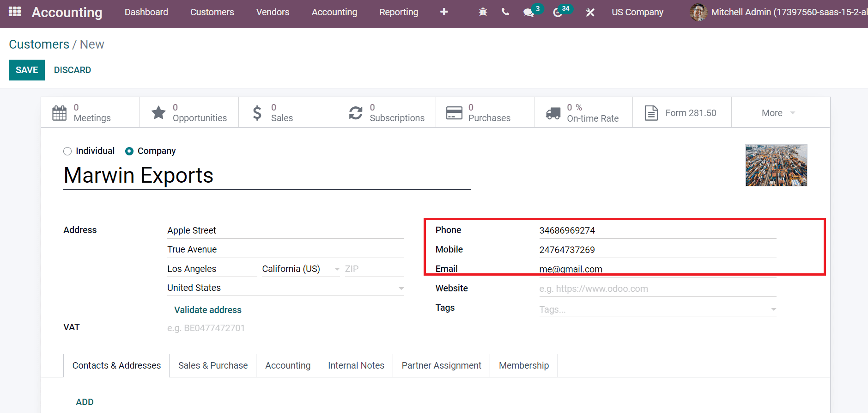Switch to Contacts & Addresses tab
868x413 pixels.
pyautogui.click(x=116, y=365)
